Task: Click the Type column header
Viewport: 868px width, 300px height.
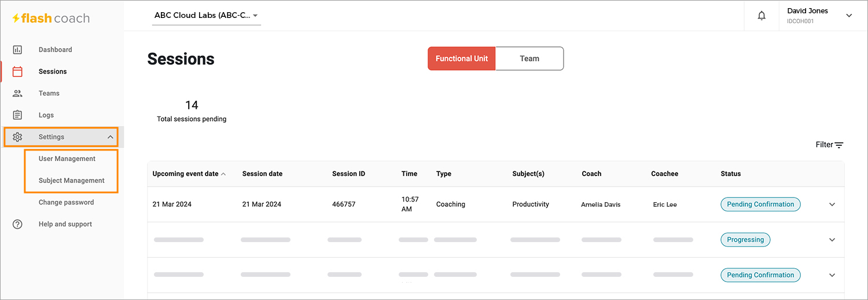Action: [444, 174]
